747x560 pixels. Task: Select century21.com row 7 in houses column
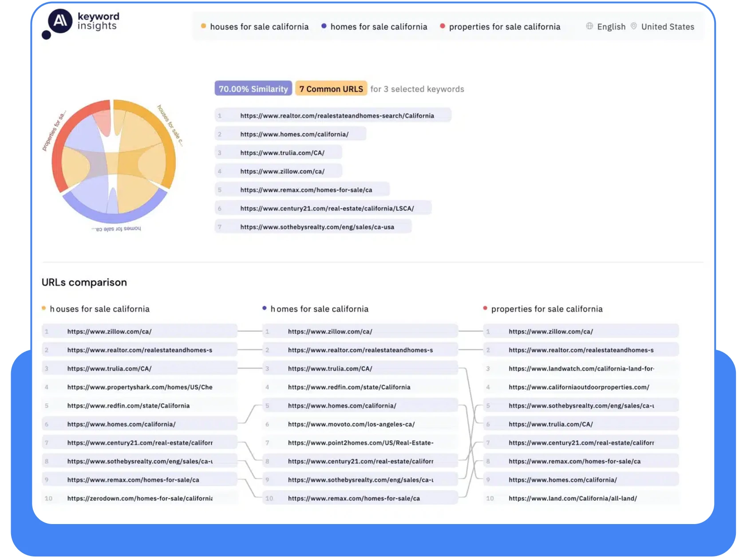pos(139,443)
